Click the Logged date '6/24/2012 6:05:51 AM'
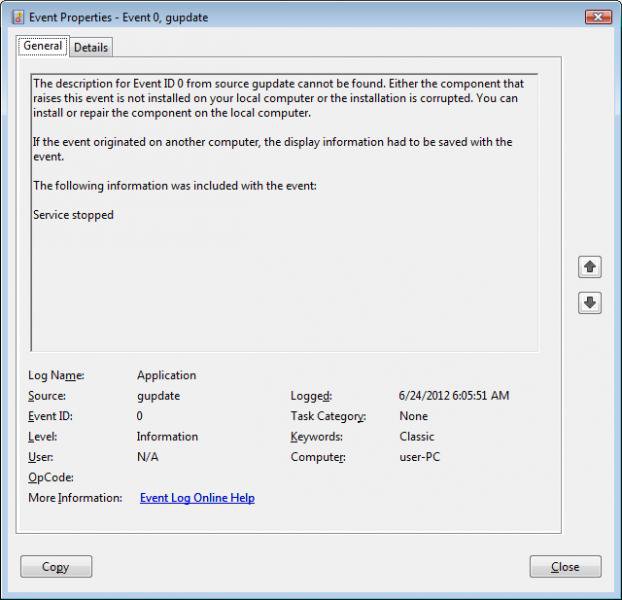This screenshot has height=600, width=622. [454, 395]
